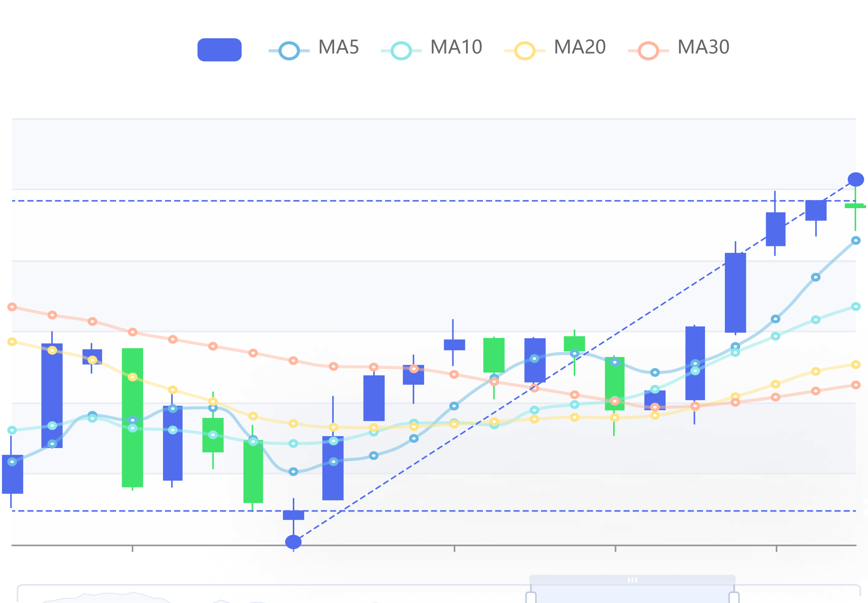
Task: Click the small green candlestick at far right
Action: pos(855,206)
